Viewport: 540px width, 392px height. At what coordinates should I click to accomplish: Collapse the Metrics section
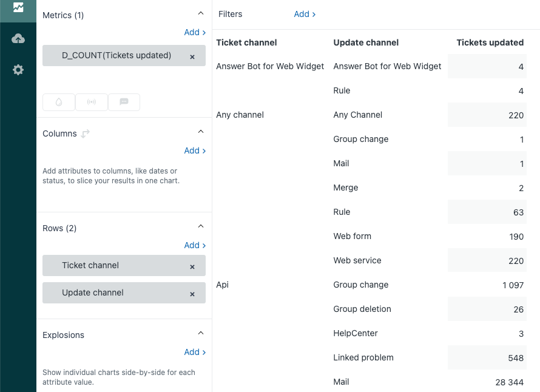201,13
